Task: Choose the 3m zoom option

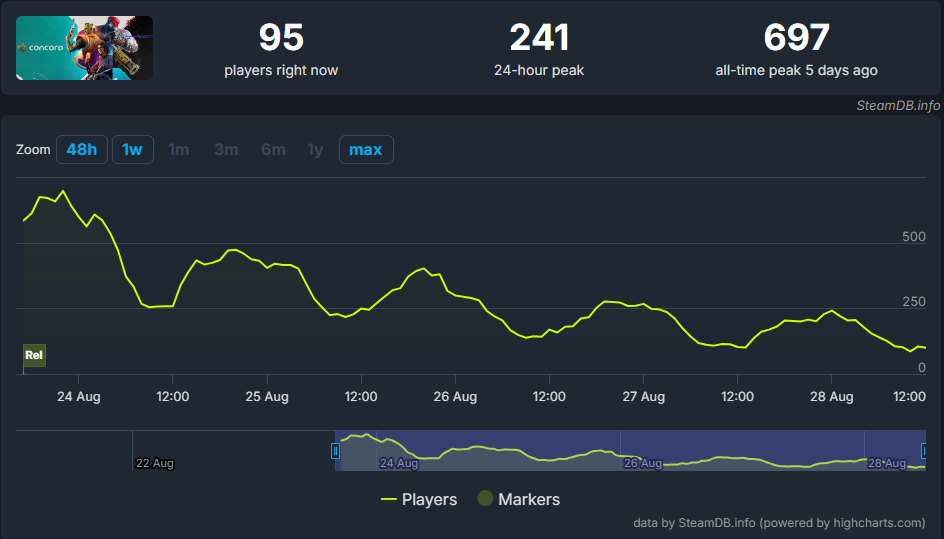Action: 226,150
